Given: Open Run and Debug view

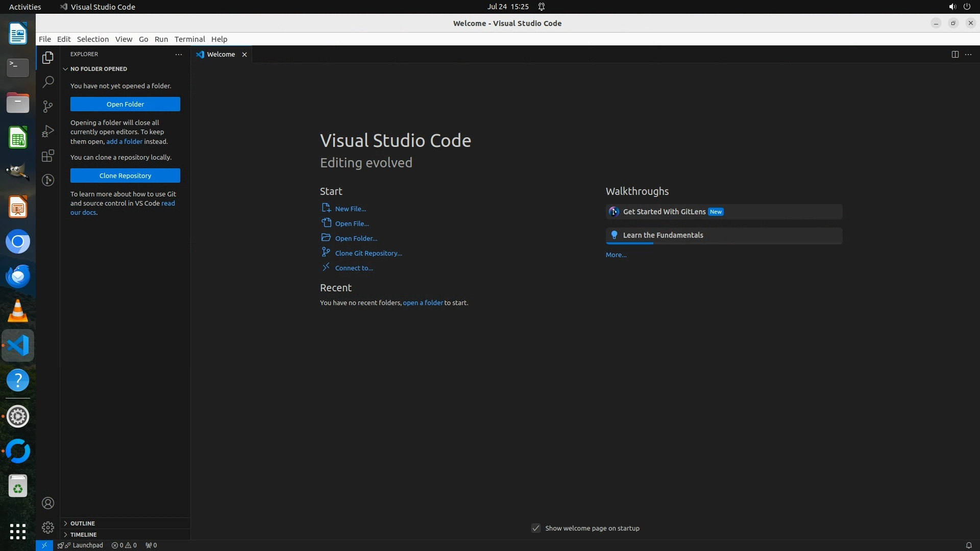Looking at the screenshot, I should point(48,131).
